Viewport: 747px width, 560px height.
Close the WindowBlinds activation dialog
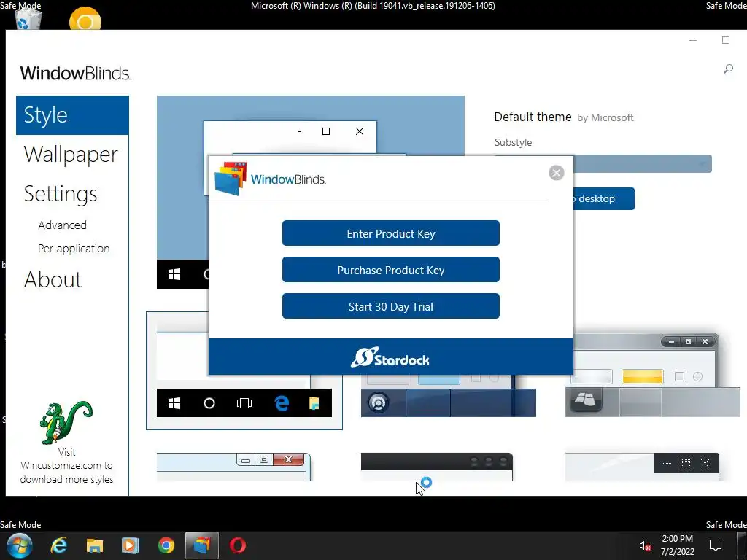click(x=556, y=173)
